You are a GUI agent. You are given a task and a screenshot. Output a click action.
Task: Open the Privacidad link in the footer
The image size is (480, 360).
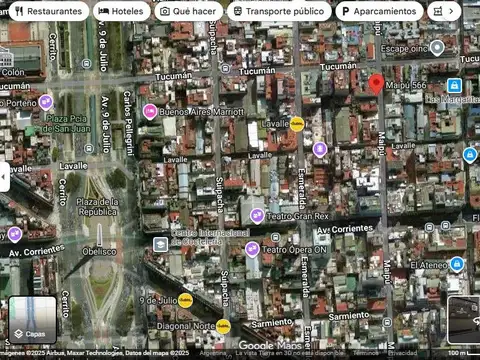pyautogui.click(x=402, y=353)
